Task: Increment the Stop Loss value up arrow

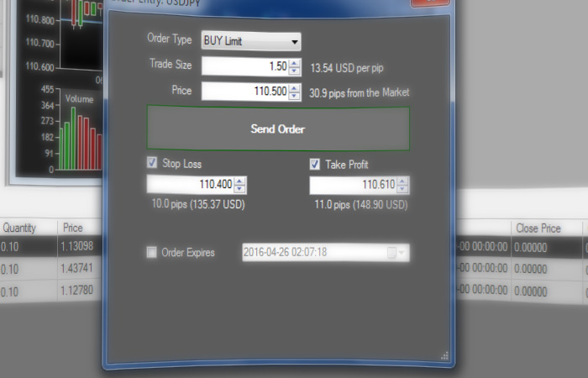Action: pyautogui.click(x=240, y=181)
